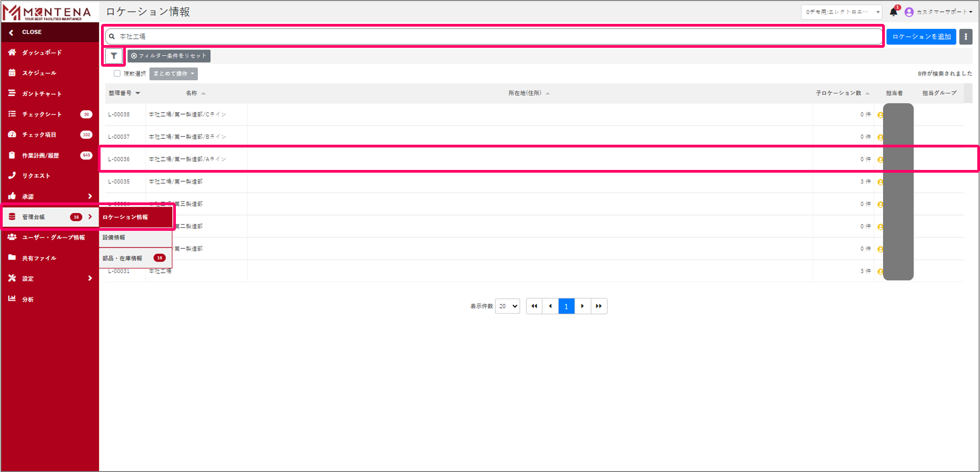Open 部品・在庫情報 submenu item

click(x=122, y=258)
